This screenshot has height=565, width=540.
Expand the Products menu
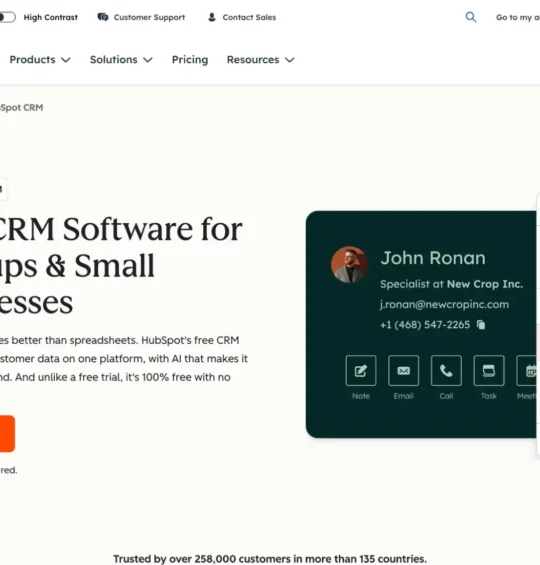[40, 59]
